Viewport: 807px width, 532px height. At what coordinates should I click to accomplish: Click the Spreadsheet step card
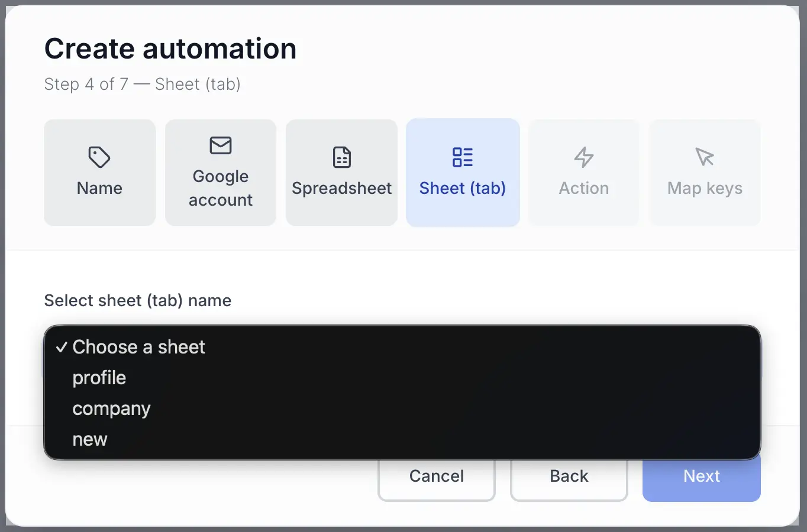click(341, 173)
